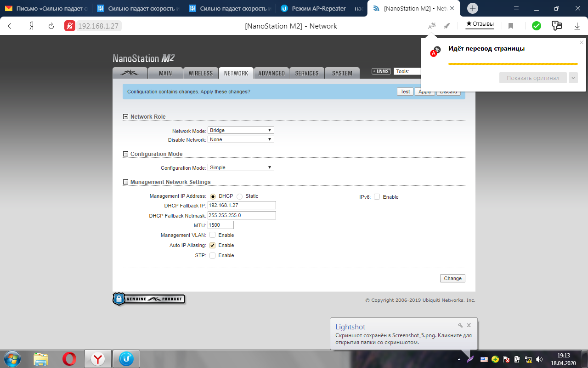
Task: Open Lightshot notification settings wrench
Action: click(x=460, y=325)
